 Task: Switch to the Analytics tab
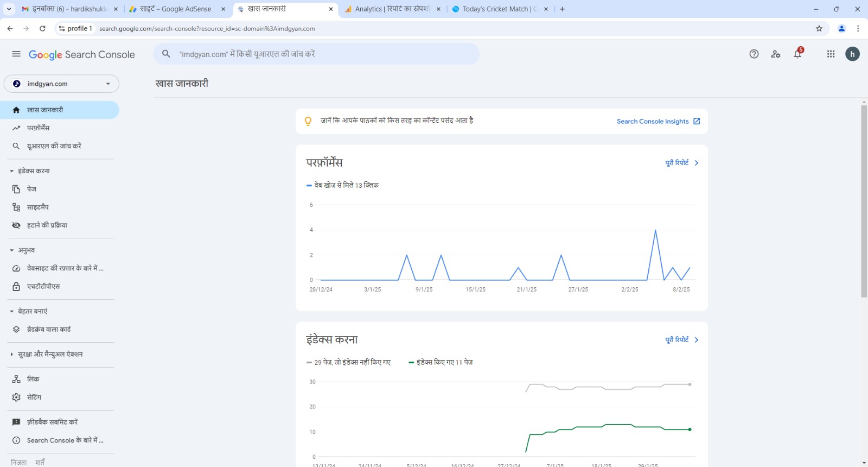pyautogui.click(x=392, y=9)
